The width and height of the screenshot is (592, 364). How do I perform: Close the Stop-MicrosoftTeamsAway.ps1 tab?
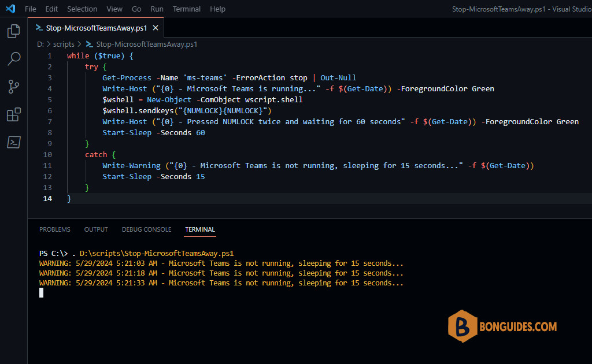156,28
